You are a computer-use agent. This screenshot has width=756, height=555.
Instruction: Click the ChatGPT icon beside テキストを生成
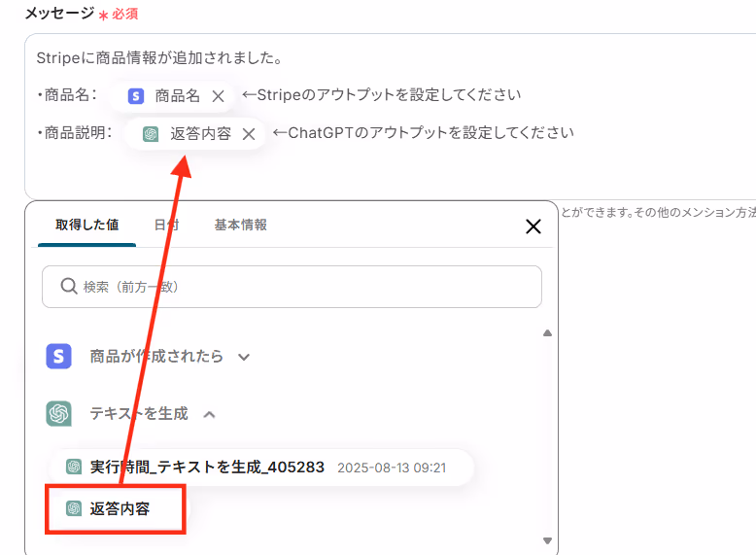coord(59,414)
